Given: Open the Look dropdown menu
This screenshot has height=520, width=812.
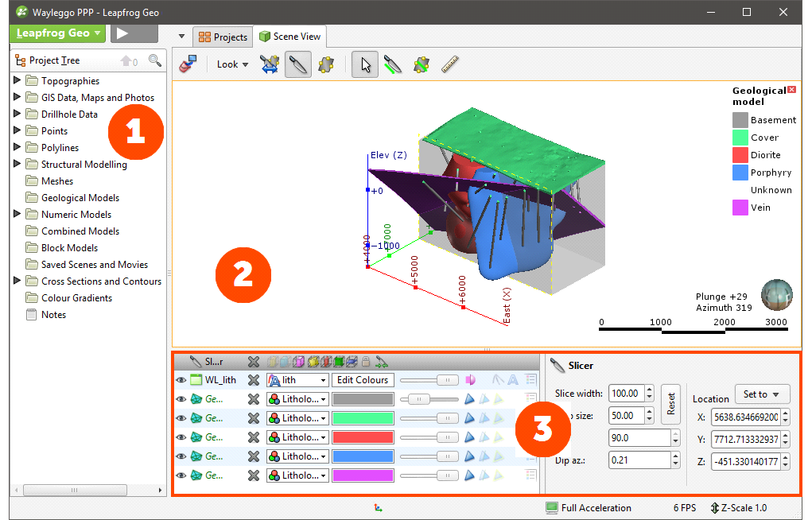Looking at the screenshot, I should coord(232,64).
